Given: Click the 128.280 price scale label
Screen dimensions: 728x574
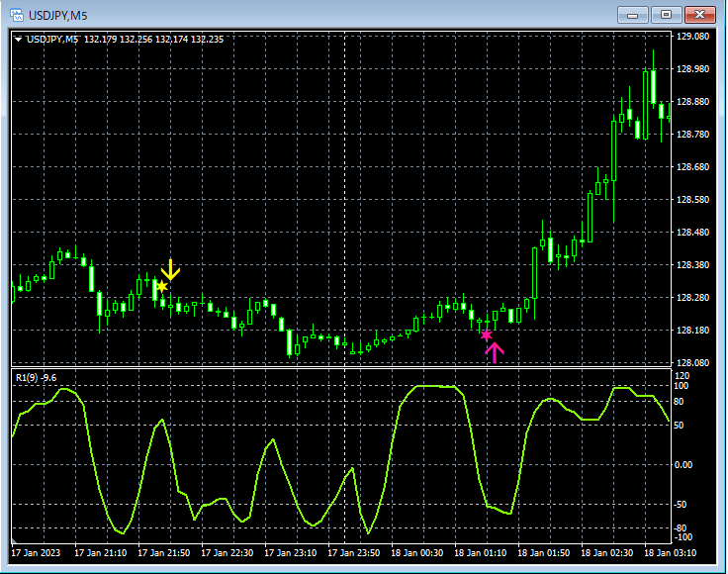Looking at the screenshot, I should coord(692,298).
